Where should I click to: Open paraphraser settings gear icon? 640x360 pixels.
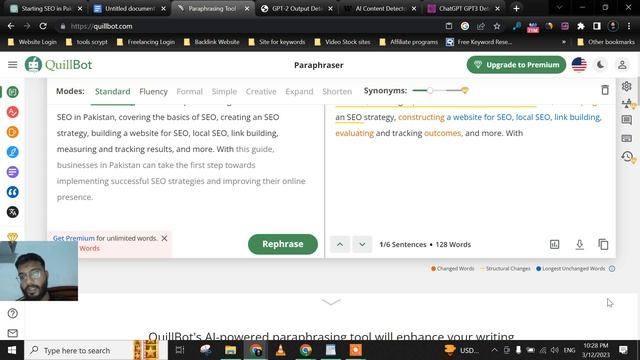[x=627, y=86]
